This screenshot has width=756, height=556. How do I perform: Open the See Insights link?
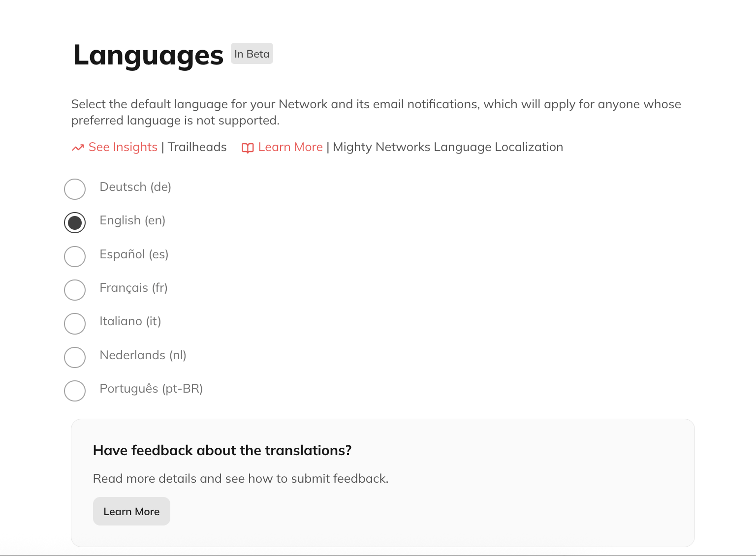123,147
